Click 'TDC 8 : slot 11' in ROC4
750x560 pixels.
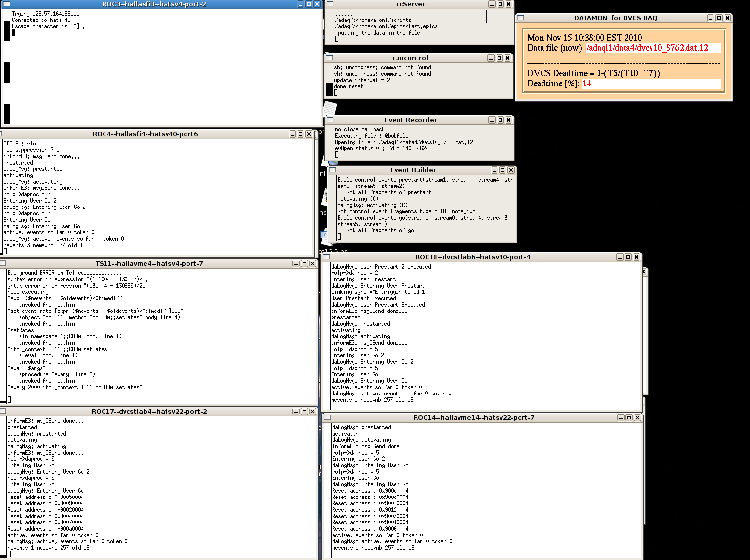pos(25,144)
